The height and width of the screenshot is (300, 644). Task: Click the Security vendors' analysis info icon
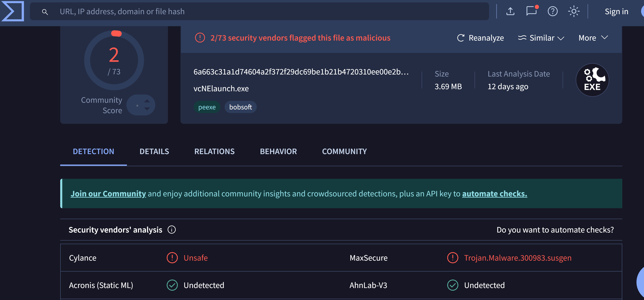(172, 229)
